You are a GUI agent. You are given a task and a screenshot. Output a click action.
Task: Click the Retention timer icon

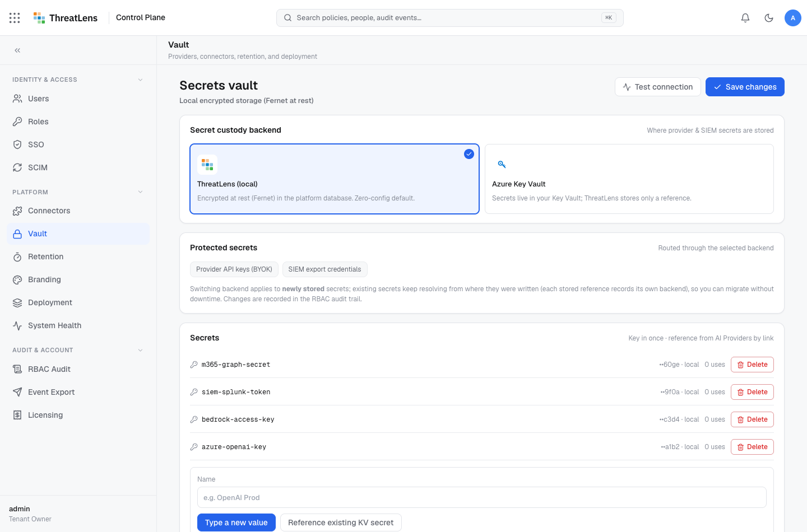tap(17, 256)
